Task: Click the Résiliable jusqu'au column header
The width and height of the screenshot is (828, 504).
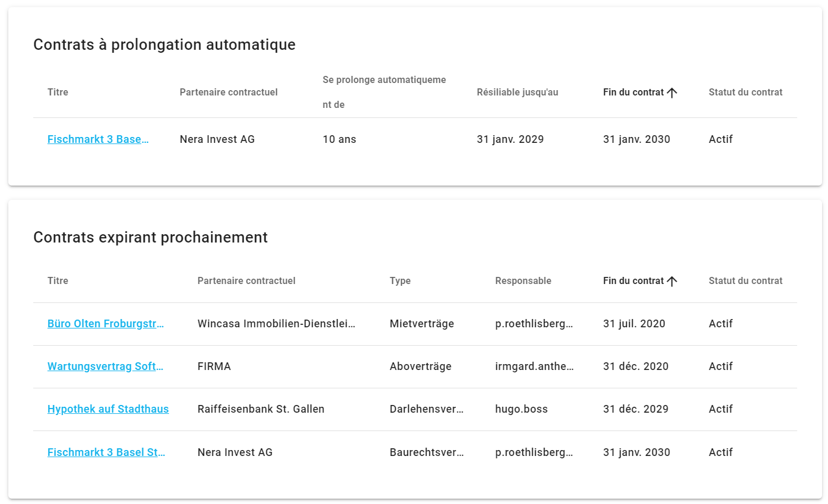Action: [517, 92]
